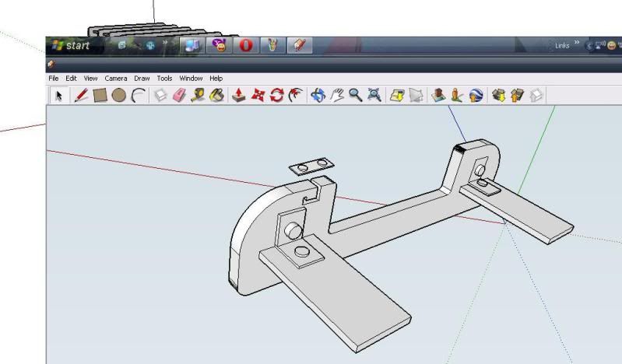Pick the red pencil Line tool
This screenshot has width=622, height=364.
(x=81, y=96)
